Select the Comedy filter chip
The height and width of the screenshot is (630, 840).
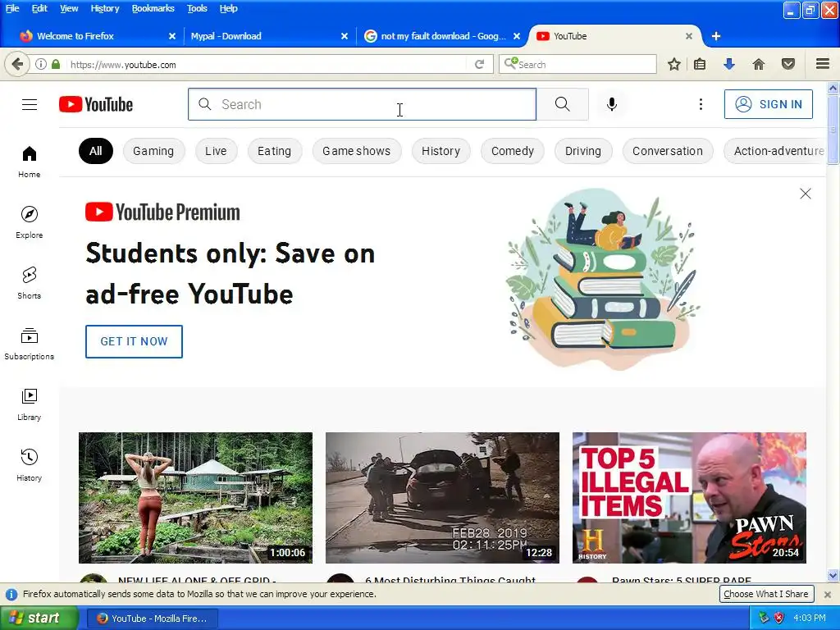click(x=513, y=151)
